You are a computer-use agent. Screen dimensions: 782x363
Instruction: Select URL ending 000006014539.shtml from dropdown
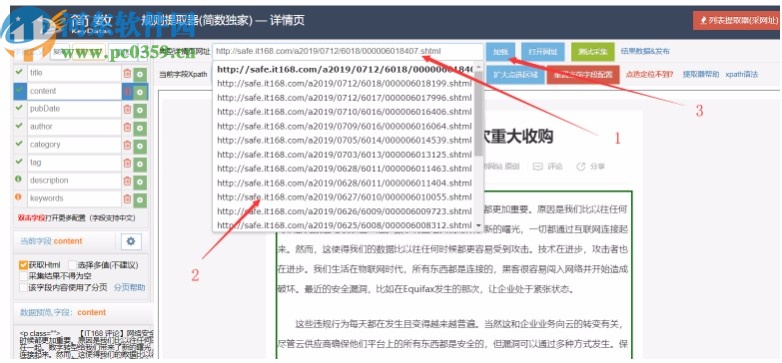[x=344, y=140]
